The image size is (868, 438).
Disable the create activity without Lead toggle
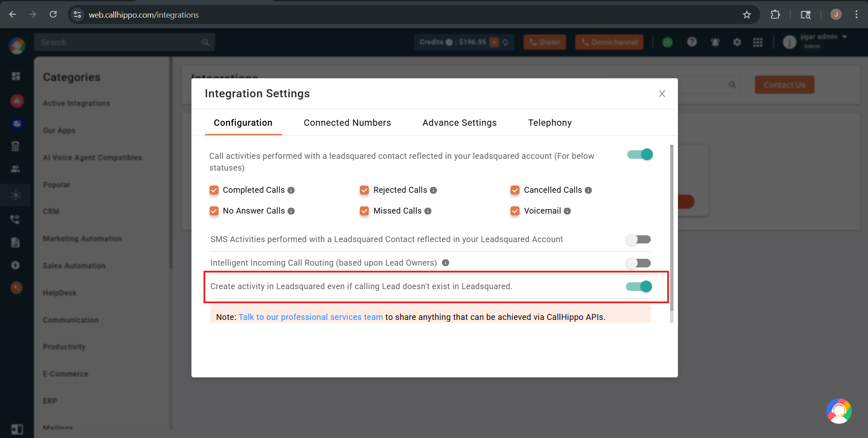coord(639,286)
